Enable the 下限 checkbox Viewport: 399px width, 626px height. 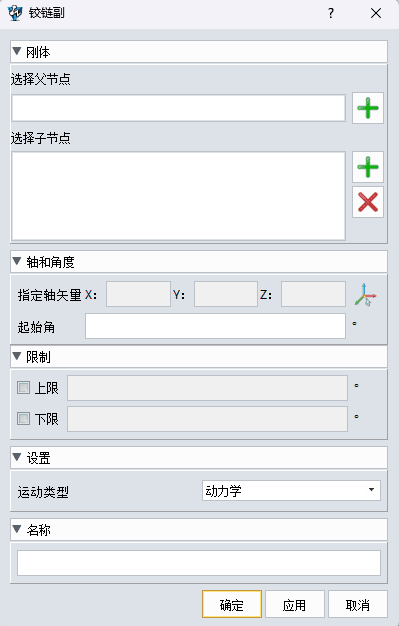(x=23, y=418)
